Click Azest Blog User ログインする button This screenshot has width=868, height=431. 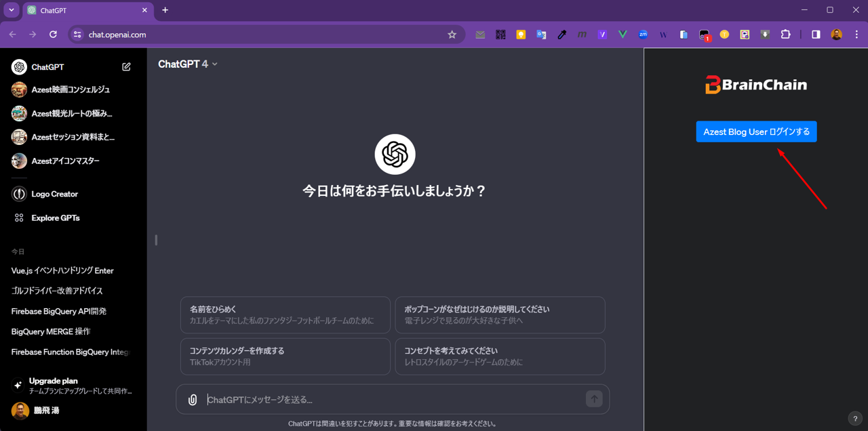(x=756, y=132)
